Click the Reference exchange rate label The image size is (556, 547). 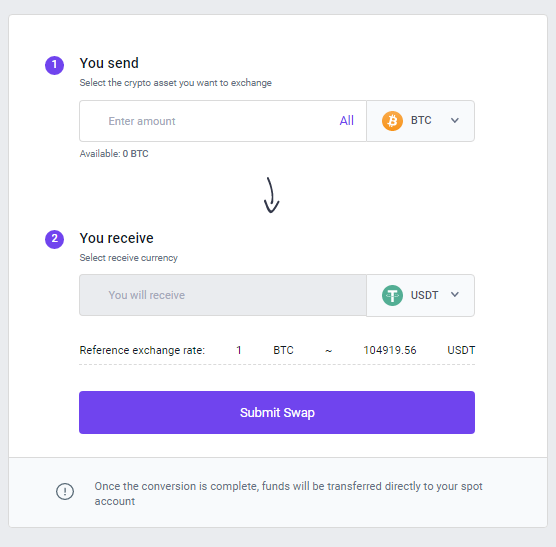[142, 350]
